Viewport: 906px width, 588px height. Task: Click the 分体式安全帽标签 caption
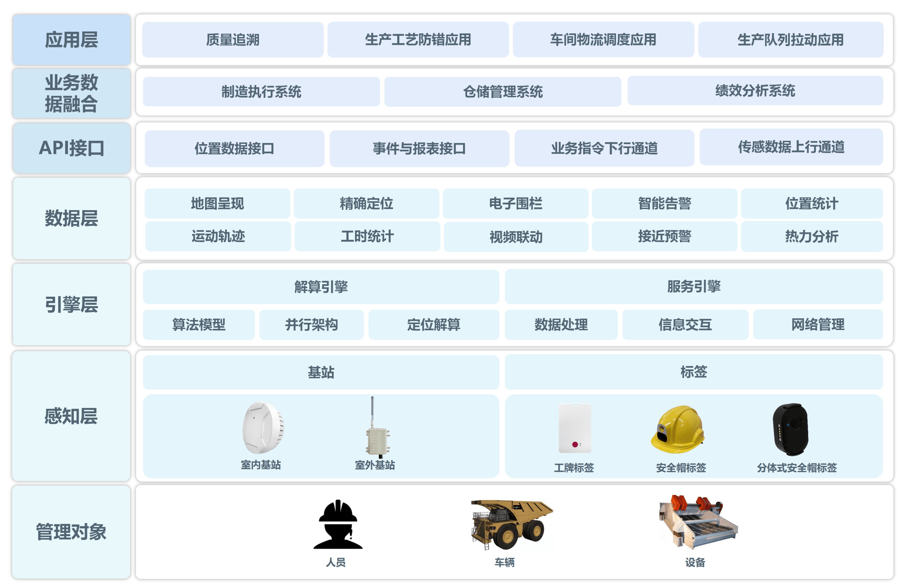click(x=797, y=468)
